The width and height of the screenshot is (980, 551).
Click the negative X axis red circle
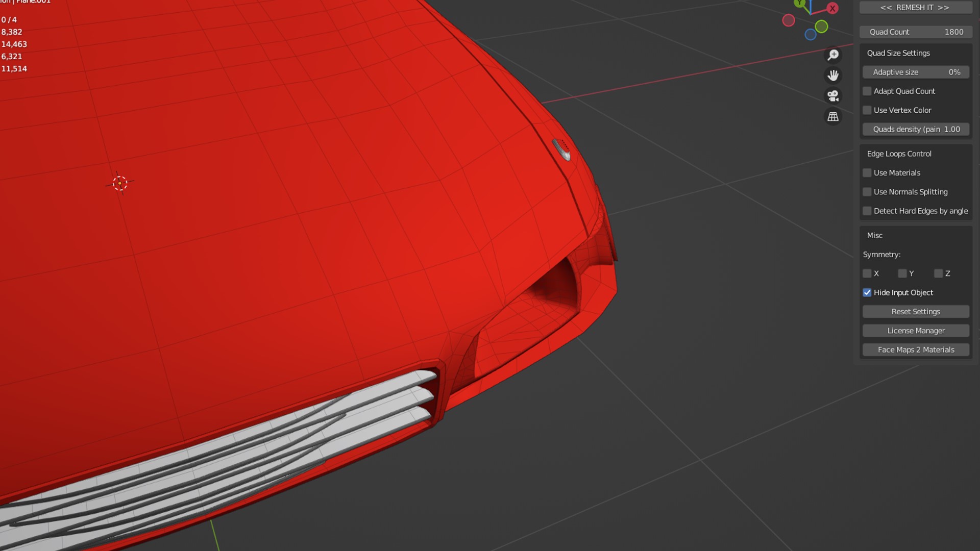click(x=789, y=20)
